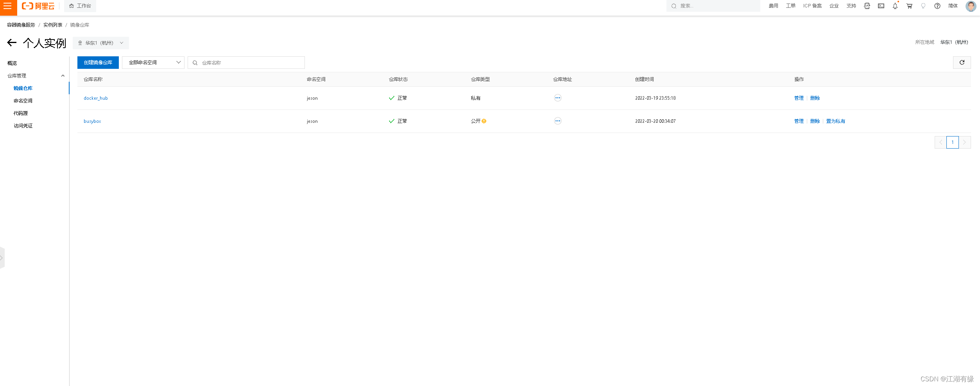The width and height of the screenshot is (980, 386).
Task: Open the docker_hub repository details
Action: (x=95, y=98)
